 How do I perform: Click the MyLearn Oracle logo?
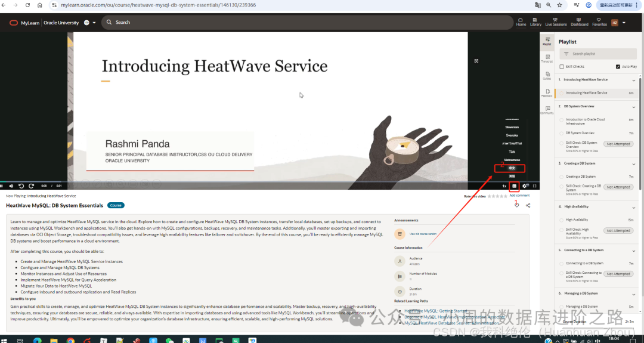[x=24, y=23]
